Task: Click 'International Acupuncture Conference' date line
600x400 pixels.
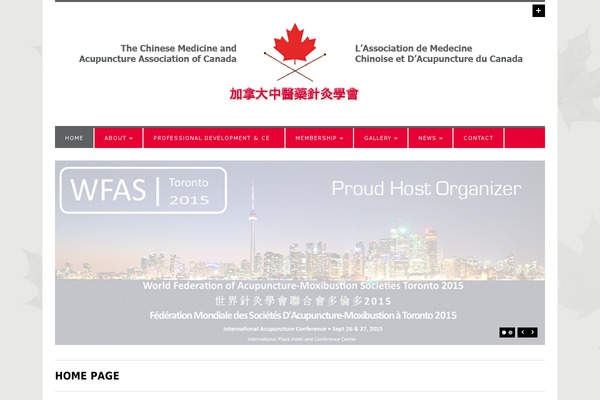Action: 303,329
